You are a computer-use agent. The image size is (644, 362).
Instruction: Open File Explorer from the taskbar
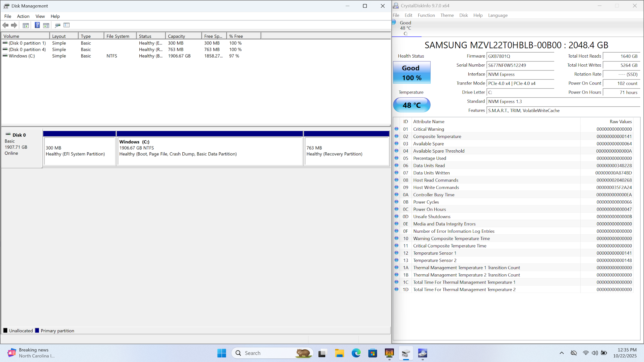339,353
